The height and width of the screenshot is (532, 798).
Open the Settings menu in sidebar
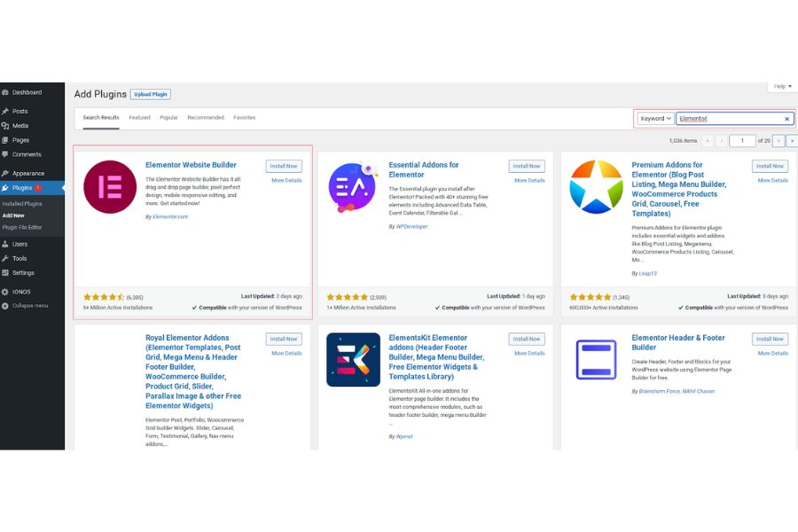tap(23, 272)
